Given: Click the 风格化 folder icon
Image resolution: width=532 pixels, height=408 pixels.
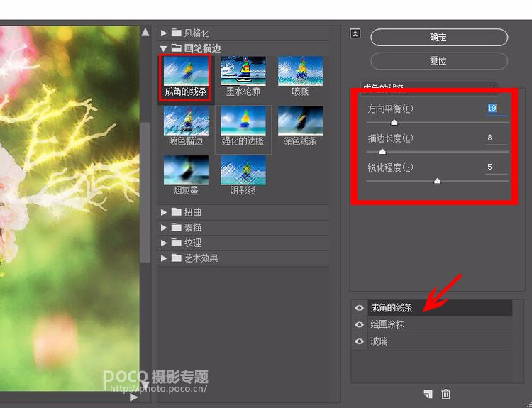Looking at the screenshot, I should pos(176,33).
